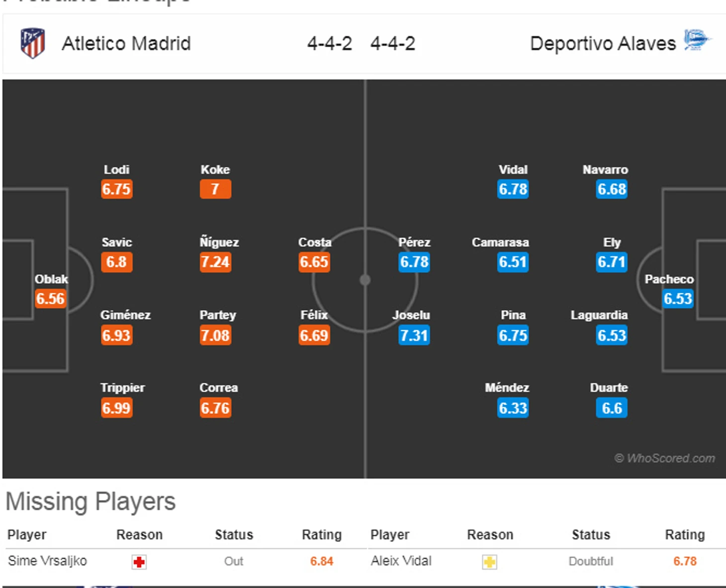Click the WhoScored.com watermark
726x588 pixels.
click(665, 458)
